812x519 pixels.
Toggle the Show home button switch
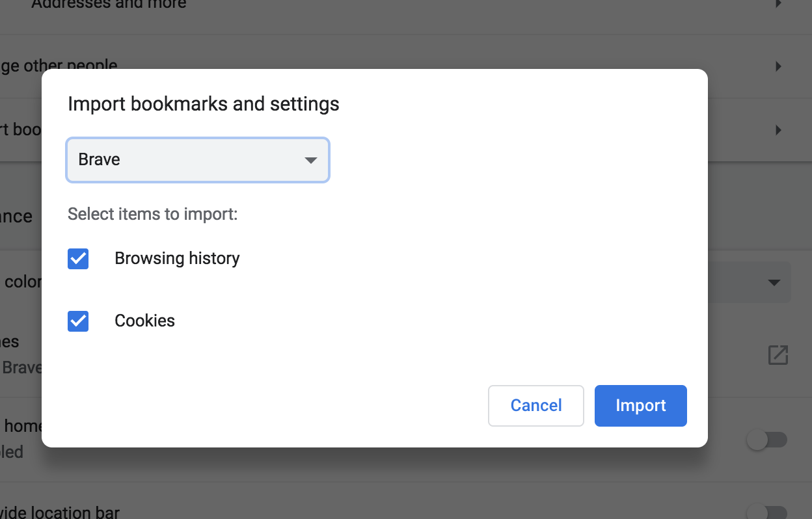click(x=766, y=440)
